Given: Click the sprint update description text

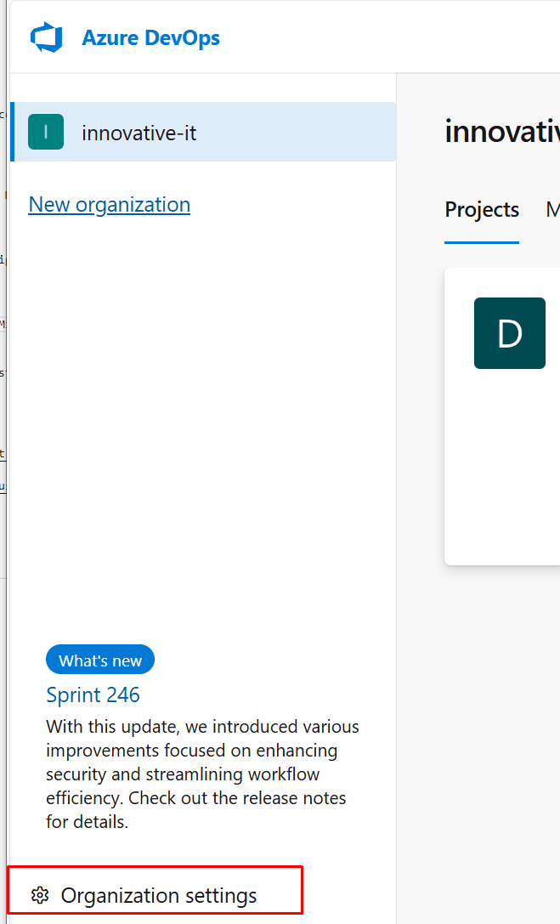Looking at the screenshot, I should pyautogui.click(x=202, y=774).
